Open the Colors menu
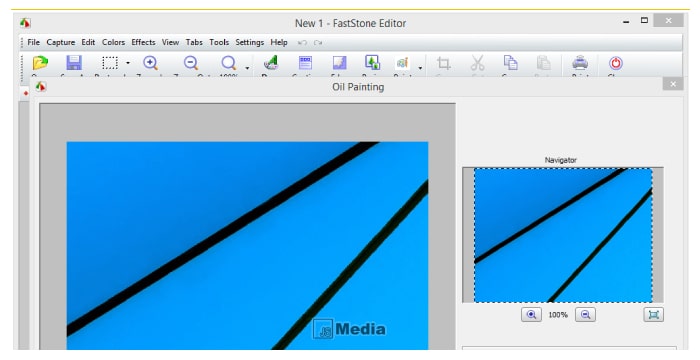Image resolution: width=700 pixels, height=360 pixels. click(113, 42)
